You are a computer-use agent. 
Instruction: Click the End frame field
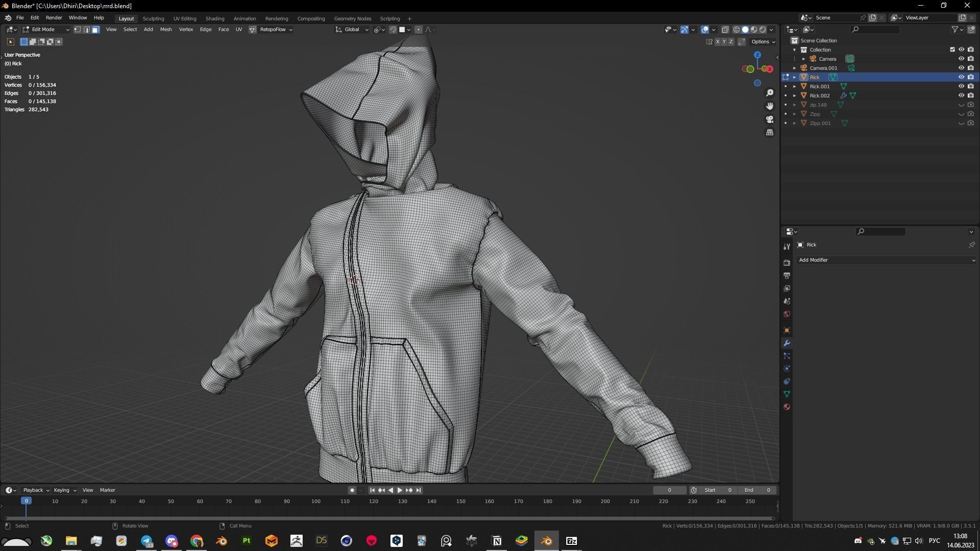(757, 490)
